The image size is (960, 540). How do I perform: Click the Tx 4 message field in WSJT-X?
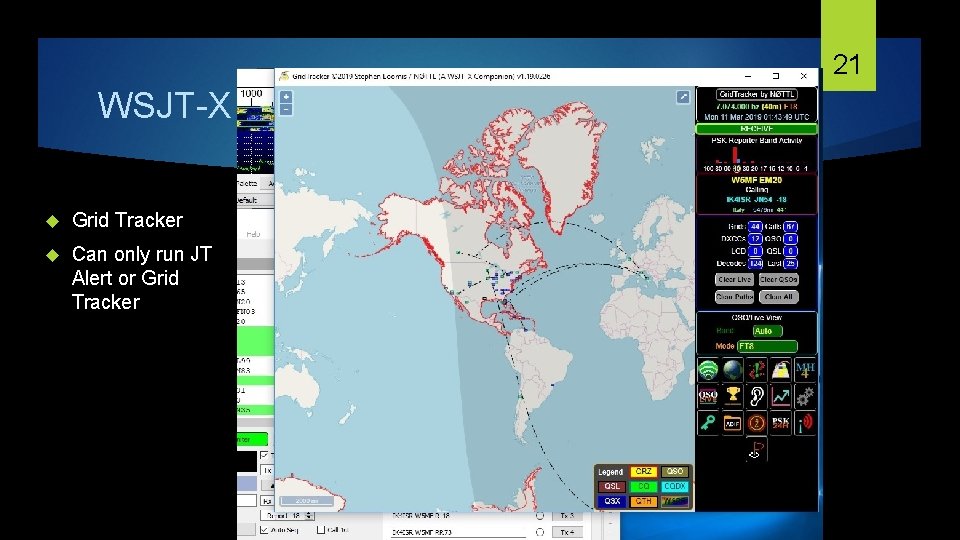click(458, 532)
